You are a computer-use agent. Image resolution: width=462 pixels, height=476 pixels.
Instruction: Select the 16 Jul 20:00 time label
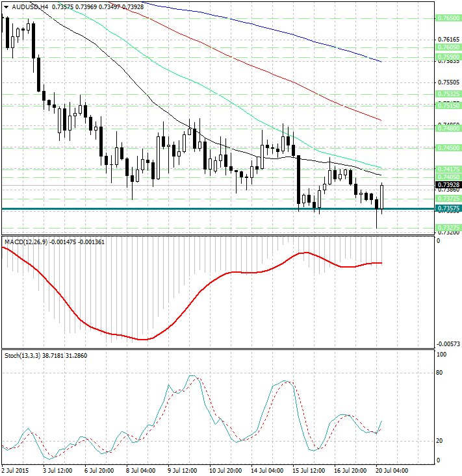click(350, 471)
